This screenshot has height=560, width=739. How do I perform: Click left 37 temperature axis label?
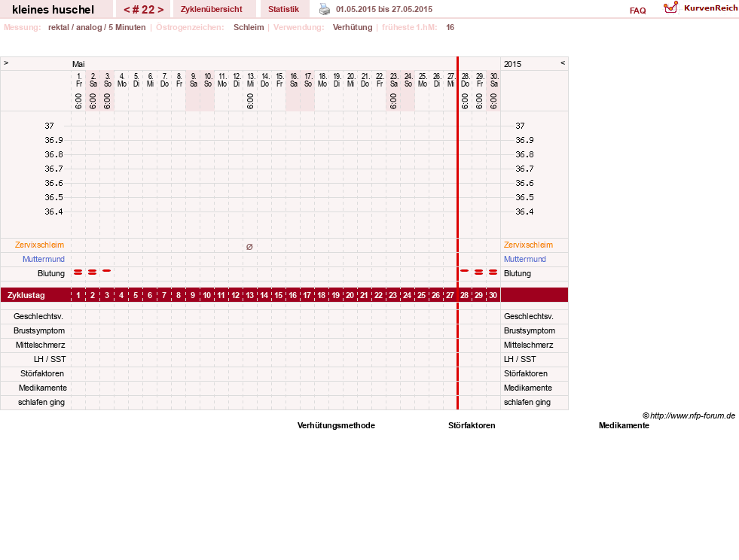pos(50,126)
